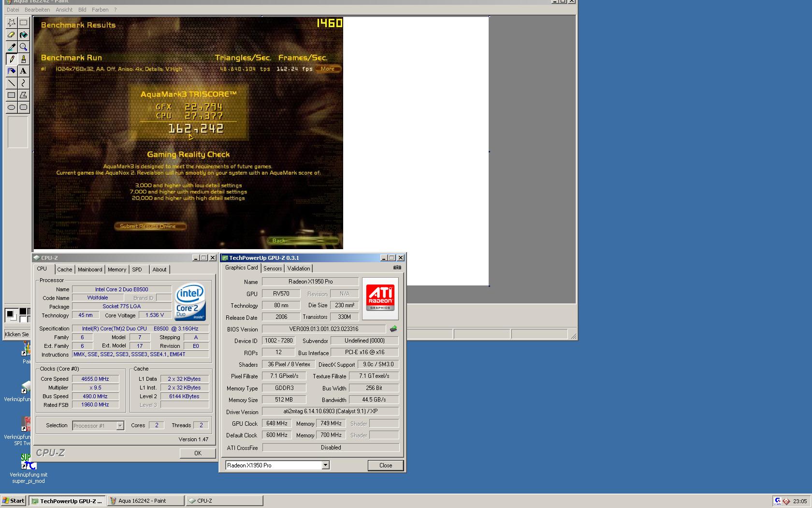This screenshot has height=508, width=812.
Task: Select the Magnifier tool in Paint
Action: 23,47
